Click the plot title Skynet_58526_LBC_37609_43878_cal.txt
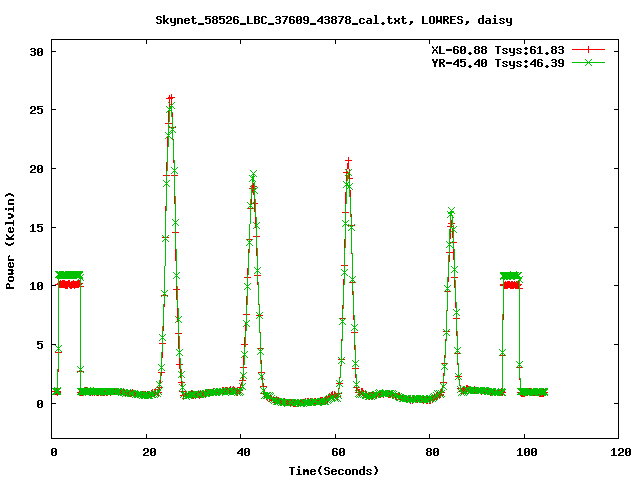The width and height of the screenshot is (640, 480). point(281,20)
